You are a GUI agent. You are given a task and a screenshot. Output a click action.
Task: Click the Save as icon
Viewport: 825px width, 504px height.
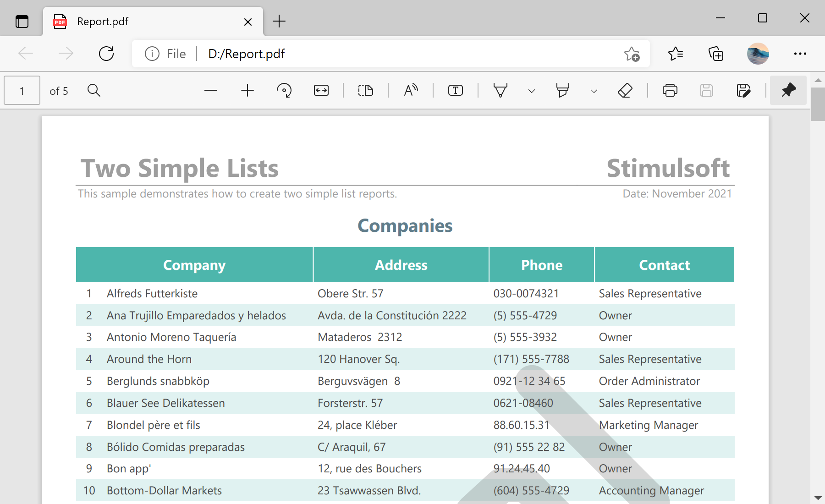coord(743,90)
